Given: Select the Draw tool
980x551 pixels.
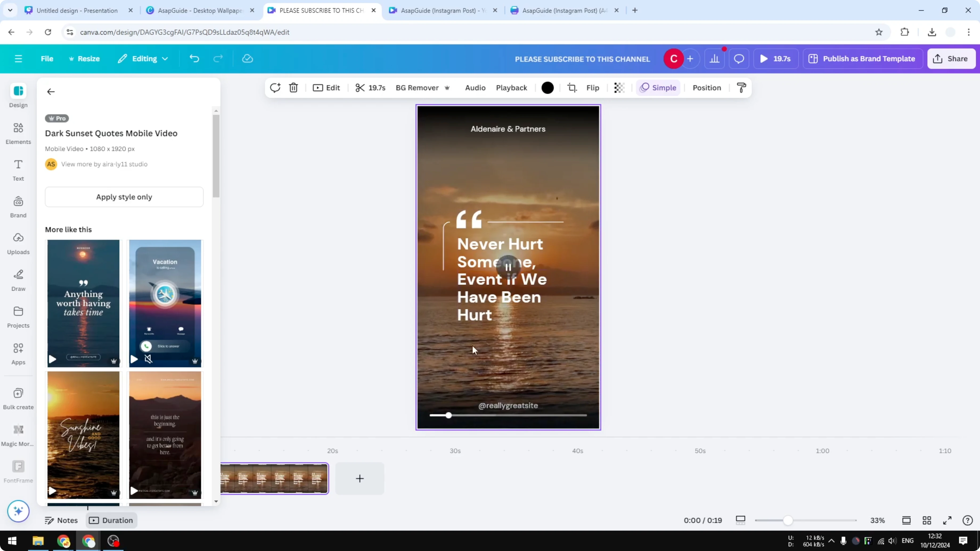Looking at the screenshot, I should pyautogui.click(x=18, y=280).
